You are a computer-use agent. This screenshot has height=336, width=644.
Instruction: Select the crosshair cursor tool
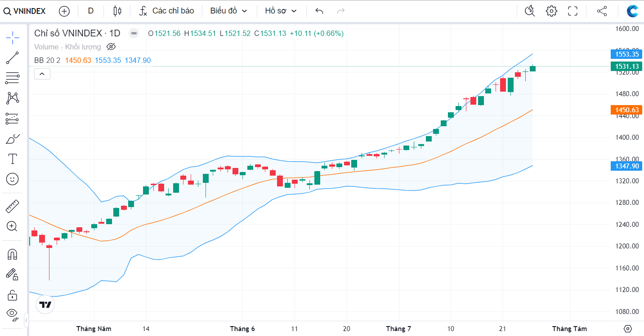(x=13, y=38)
